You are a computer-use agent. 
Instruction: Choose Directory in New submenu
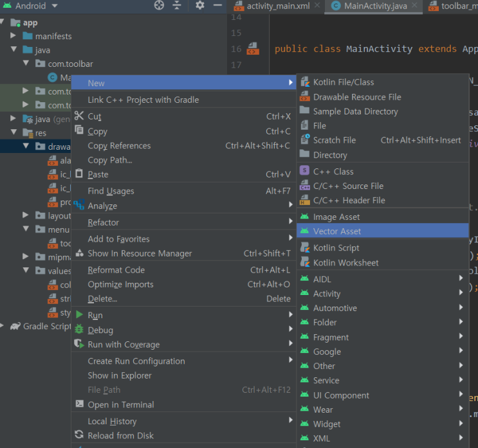point(382,155)
